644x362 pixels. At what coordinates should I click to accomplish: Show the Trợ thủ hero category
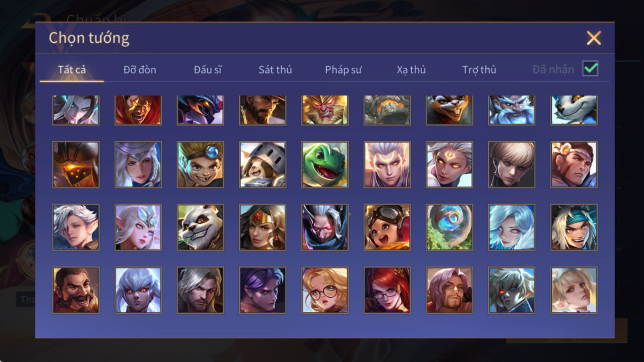pyautogui.click(x=479, y=69)
